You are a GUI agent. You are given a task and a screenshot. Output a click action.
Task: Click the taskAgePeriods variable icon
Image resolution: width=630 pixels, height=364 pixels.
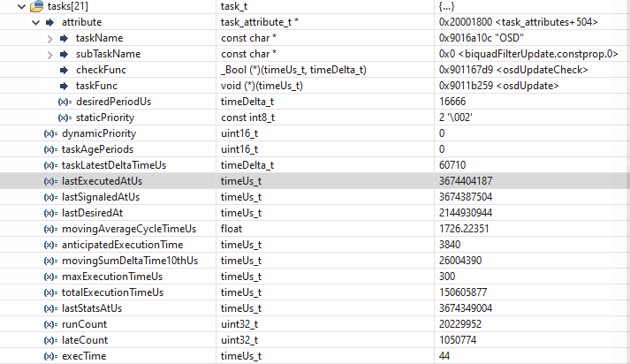click(x=50, y=149)
